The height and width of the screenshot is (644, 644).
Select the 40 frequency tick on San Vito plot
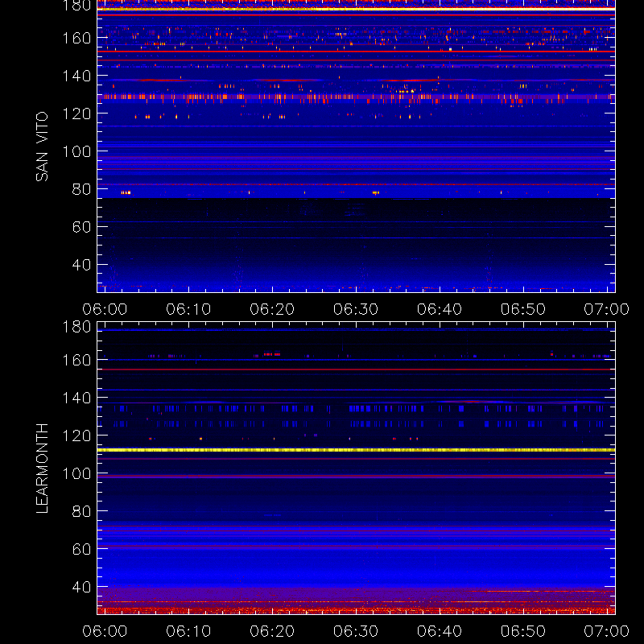(81, 265)
